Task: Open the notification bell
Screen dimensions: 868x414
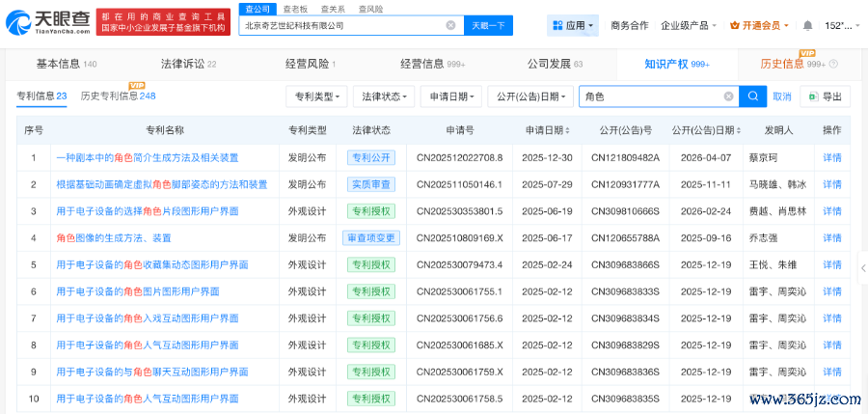Action: click(x=809, y=25)
